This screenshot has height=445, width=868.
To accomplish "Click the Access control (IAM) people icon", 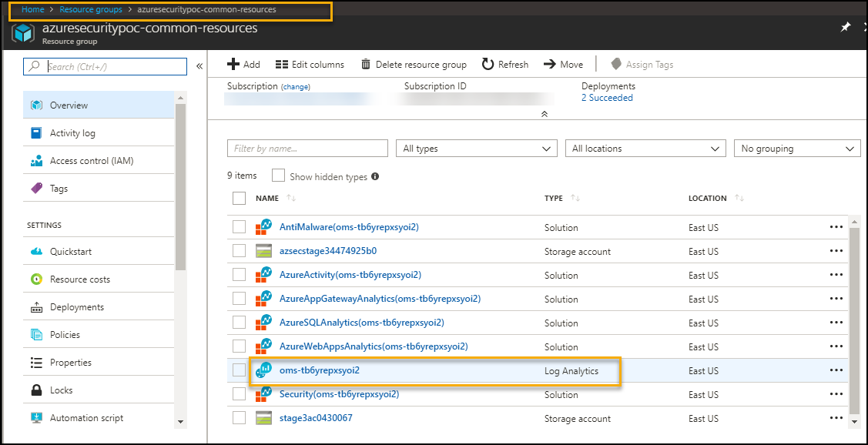I will [x=36, y=161].
